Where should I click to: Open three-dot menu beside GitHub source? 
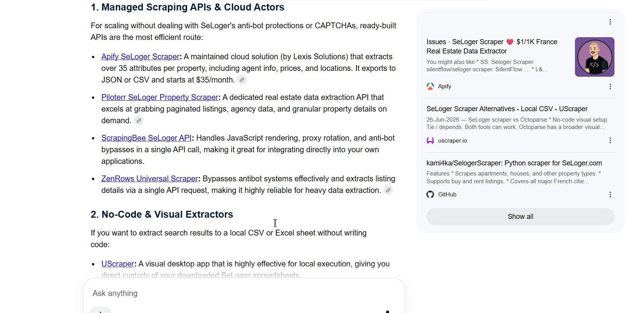pyautogui.click(x=610, y=194)
